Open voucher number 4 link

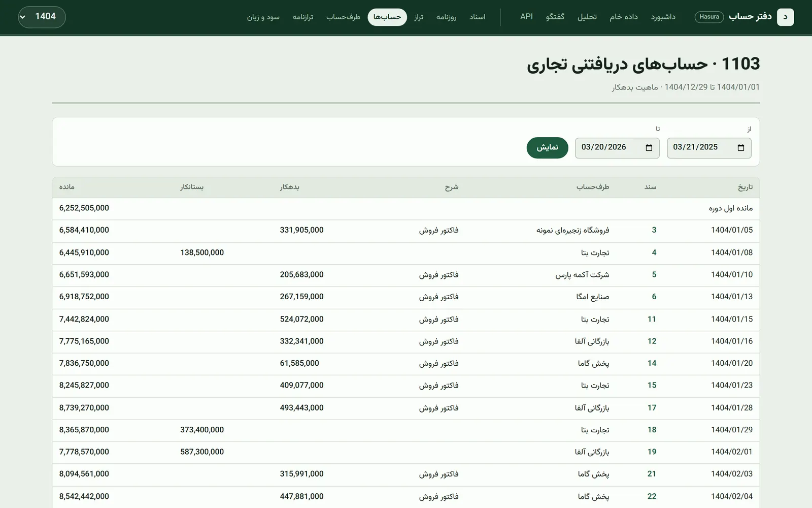coord(654,252)
